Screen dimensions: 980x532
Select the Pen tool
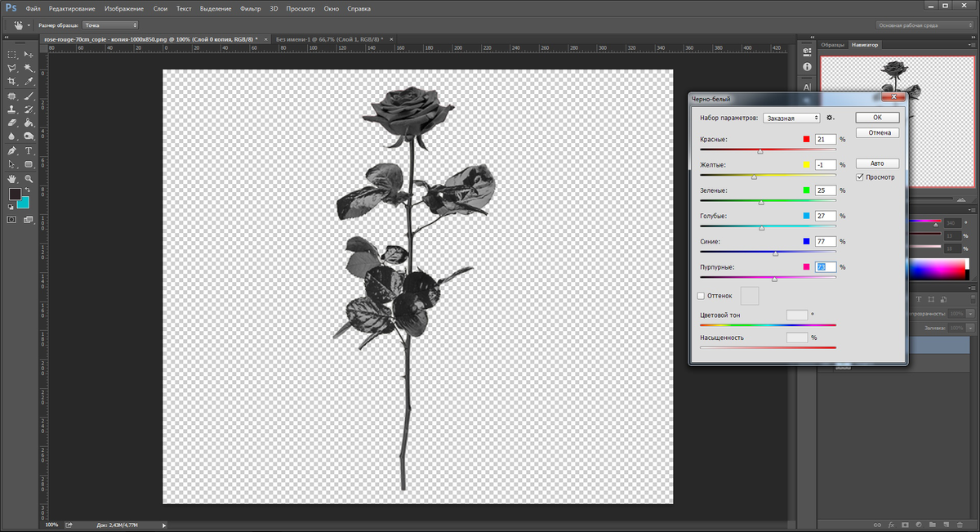(x=11, y=151)
